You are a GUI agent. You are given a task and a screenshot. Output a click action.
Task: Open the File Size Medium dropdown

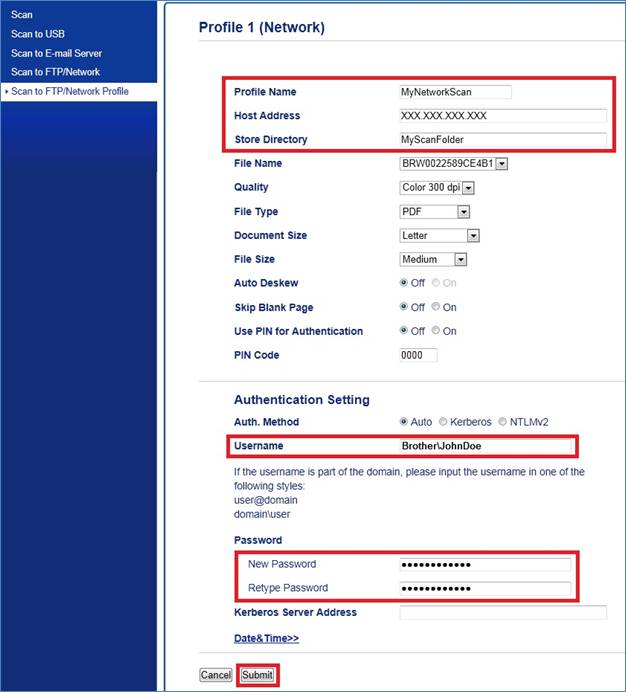pos(433,260)
